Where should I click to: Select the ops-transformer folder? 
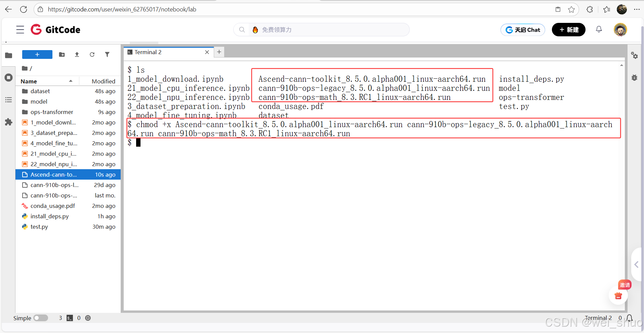point(68,112)
